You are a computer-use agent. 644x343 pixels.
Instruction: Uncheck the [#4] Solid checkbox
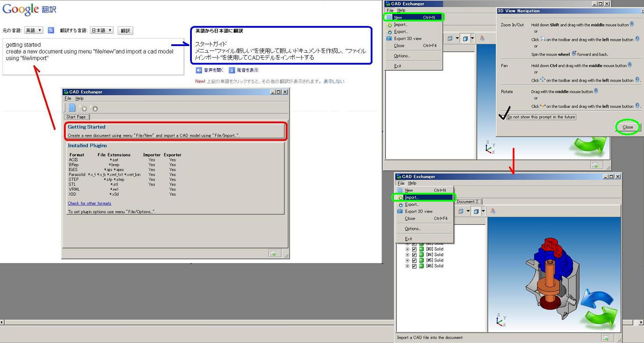(x=414, y=255)
